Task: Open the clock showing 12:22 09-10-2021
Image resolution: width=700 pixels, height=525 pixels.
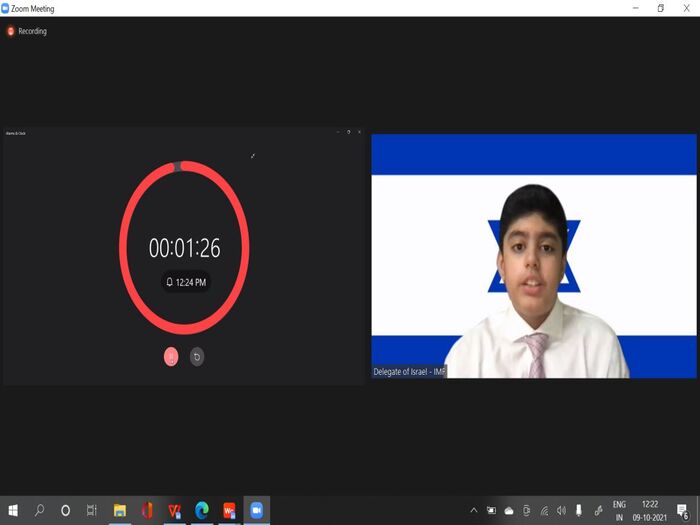Action: point(650,511)
